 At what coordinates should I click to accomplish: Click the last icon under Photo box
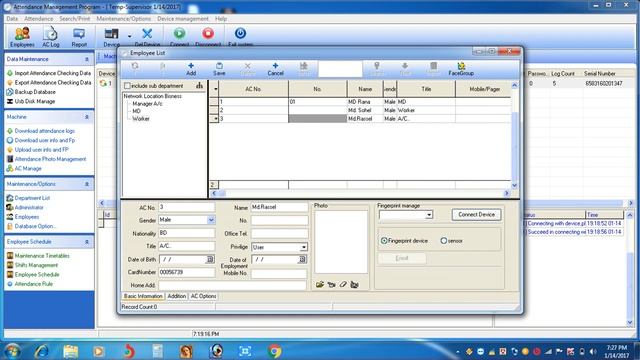point(354,284)
